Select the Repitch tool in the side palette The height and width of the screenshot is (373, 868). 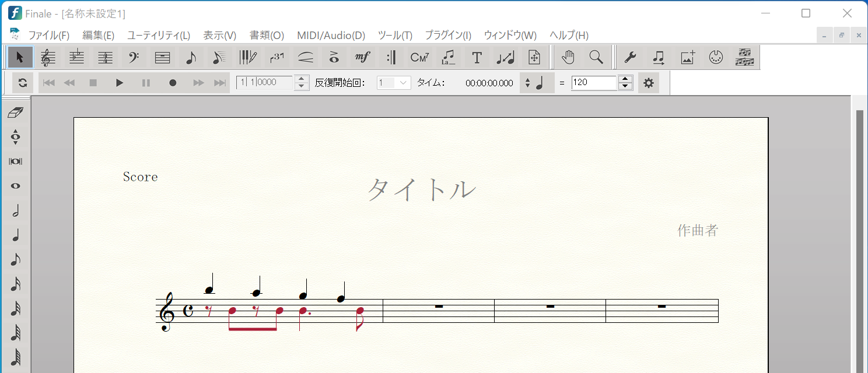click(x=16, y=137)
